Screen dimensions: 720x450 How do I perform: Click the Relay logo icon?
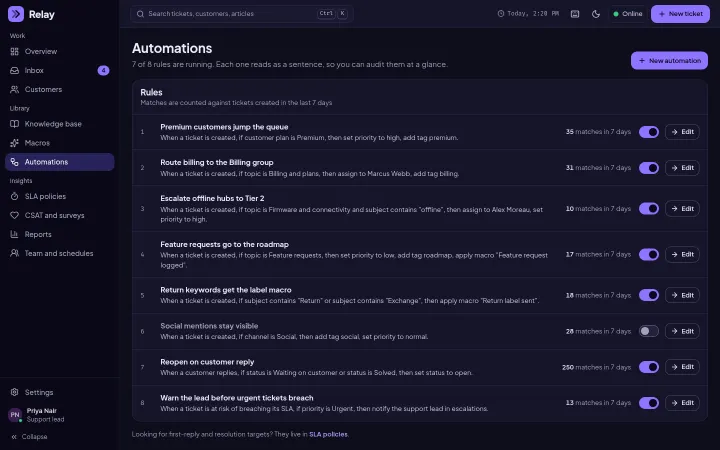16,14
